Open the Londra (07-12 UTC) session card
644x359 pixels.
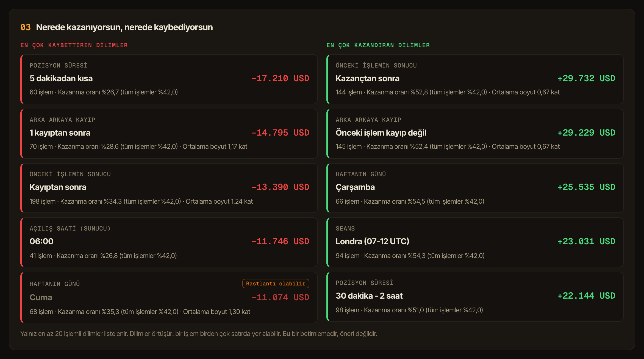(x=475, y=242)
